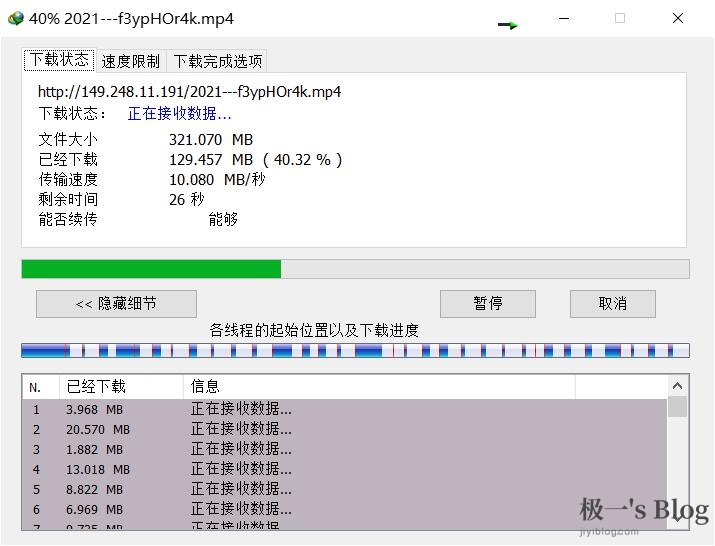
Task: Click the blue thread segments progress bar
Action: point(355,351)
